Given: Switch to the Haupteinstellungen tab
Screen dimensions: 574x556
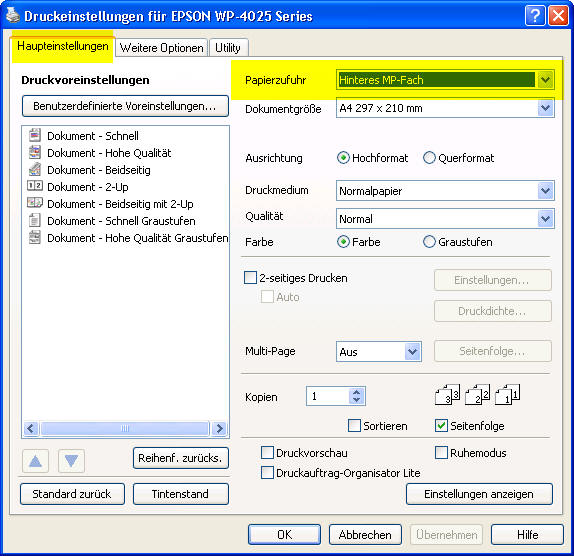Looking at the screenshot, I should click(63, 46).
